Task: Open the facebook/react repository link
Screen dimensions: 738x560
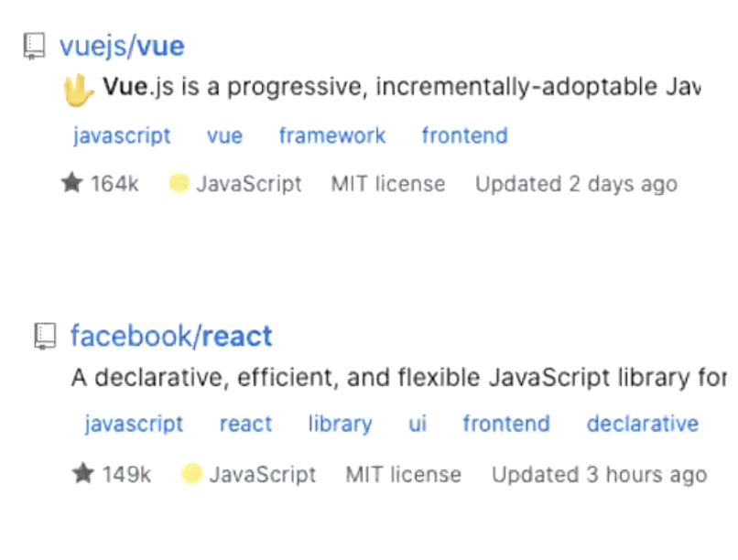Action: click(x=171, y=337)
